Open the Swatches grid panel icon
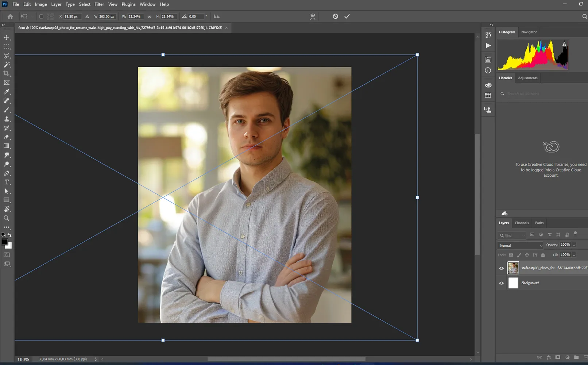Viewport: 588px width, 365px height. pos(488,95)
